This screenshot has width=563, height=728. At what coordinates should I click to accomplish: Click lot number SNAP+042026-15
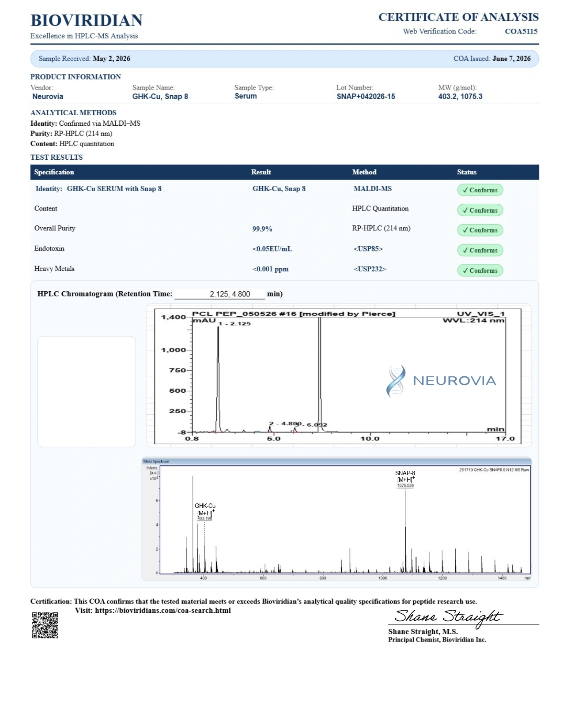366,97
